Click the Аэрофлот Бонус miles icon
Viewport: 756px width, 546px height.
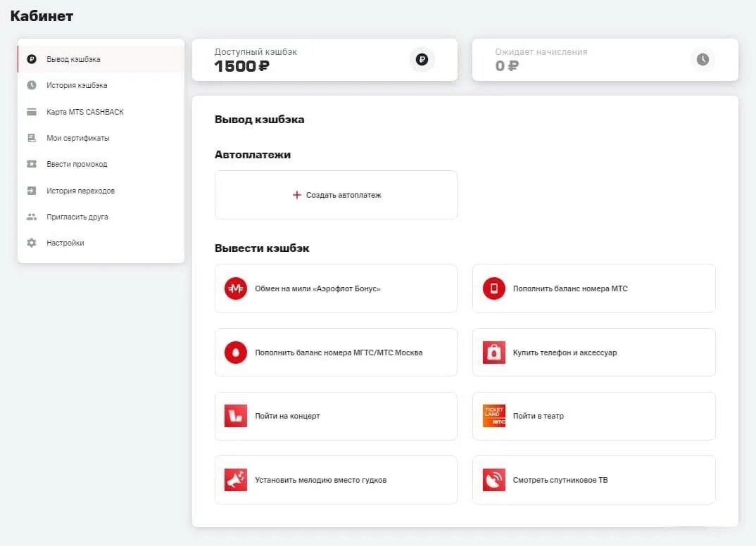pyautogui.click(x=236, y=288)
